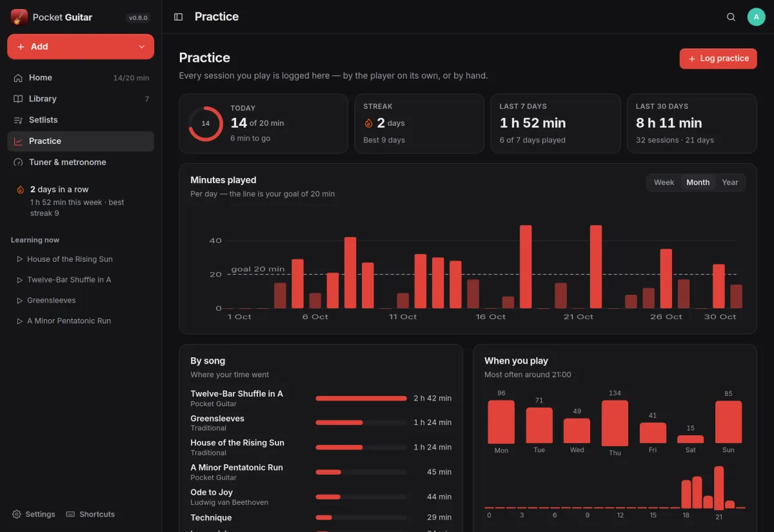Open the user avatar menu
The width and height of the screenshot is (774, 532).
click(756, 17)
